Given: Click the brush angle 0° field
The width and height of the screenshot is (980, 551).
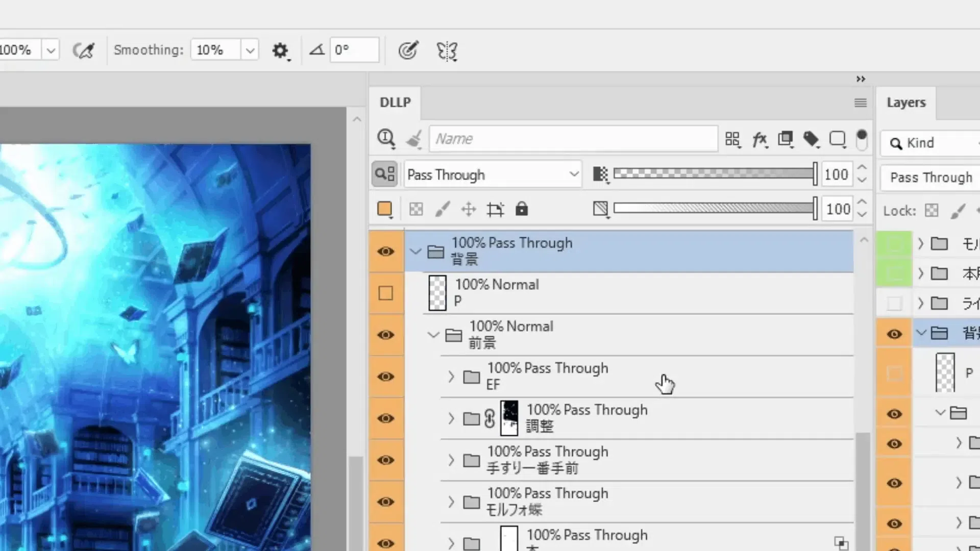Looking at the screenshot, I should (x=354, y=50).
